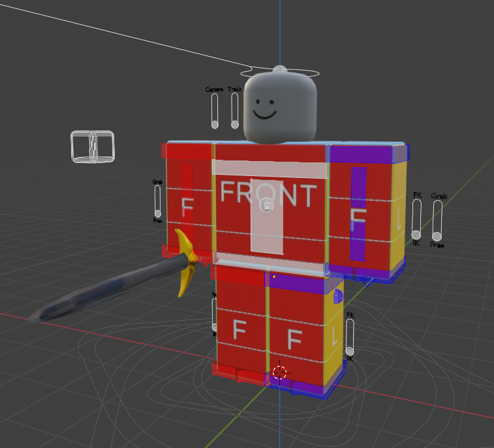This screenshot has width=494, height=448.
Task: Click the F on the leg with the red foot
Action: pyautogui.click(x=239, y=329)
